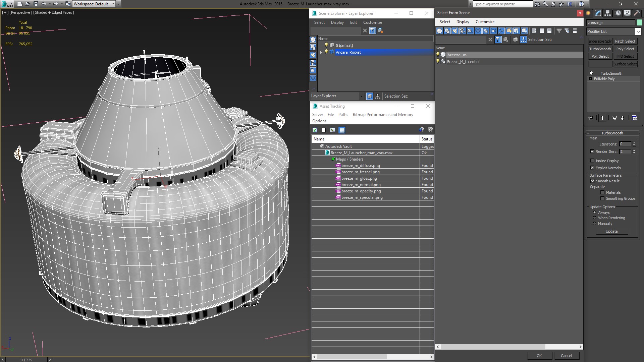Enable Separate by Materials checkbox
The width and height of the screenshot is (644, 362).
tap(602, 192)
